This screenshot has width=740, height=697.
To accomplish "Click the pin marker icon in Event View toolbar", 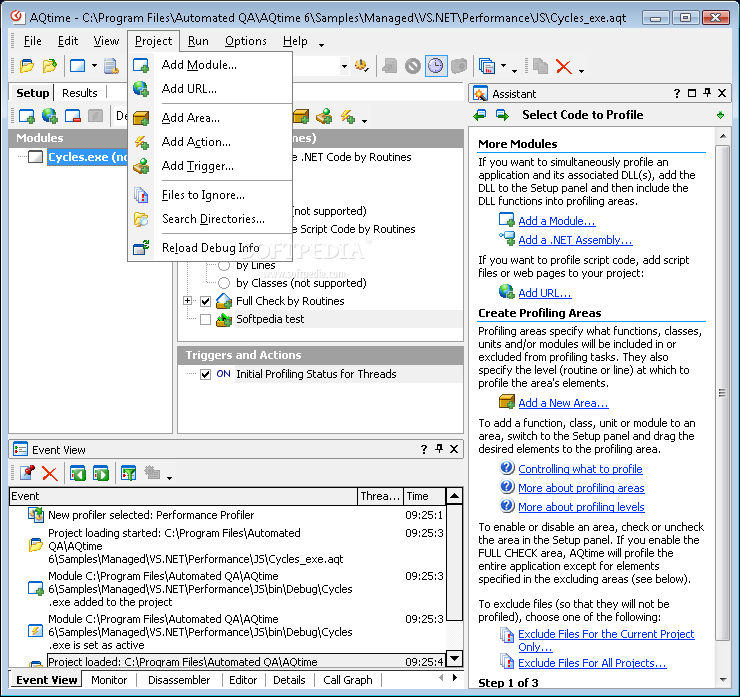I will tap(27, 473).
